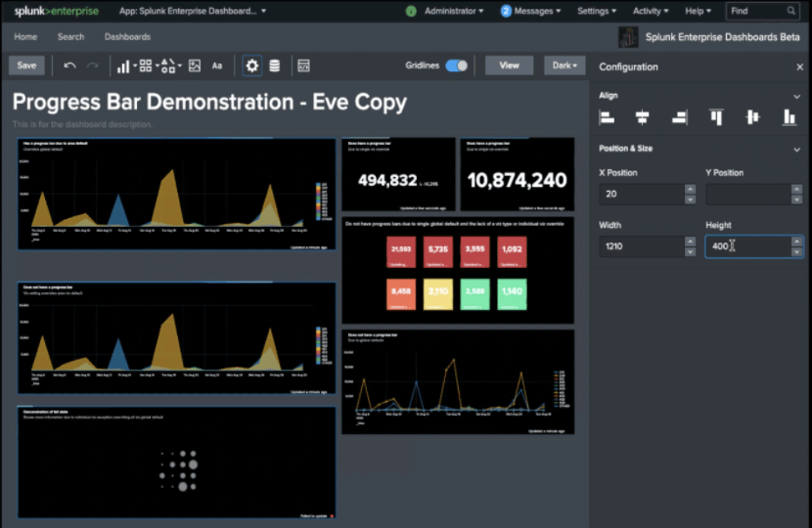Open the App selector dropdown
Image resolution: width=812 pixels, height=528 pixels.
tap(193, 11)
